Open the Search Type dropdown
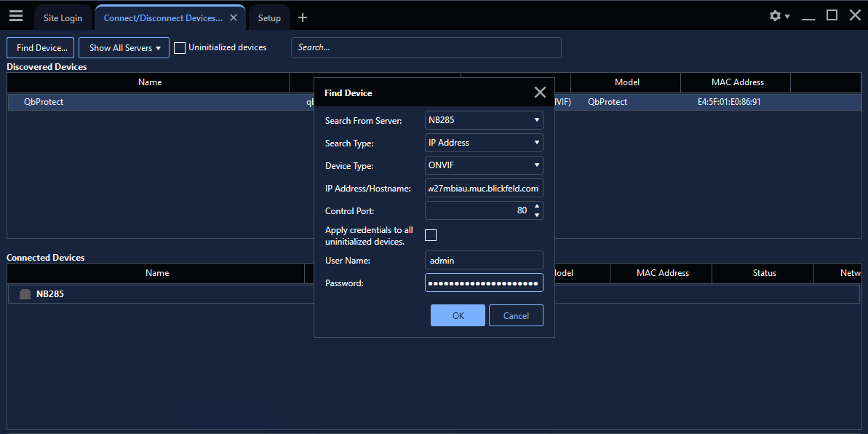 484,143
